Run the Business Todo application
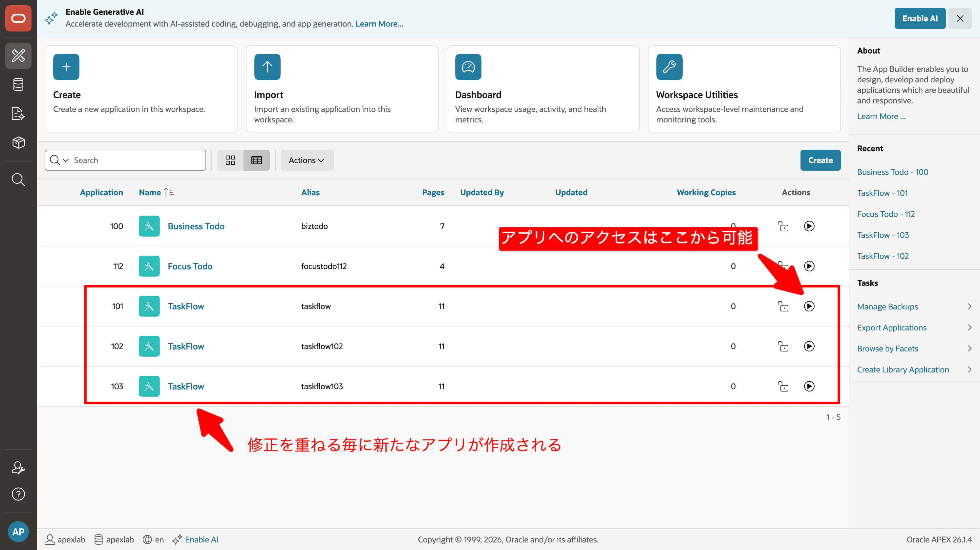The width and height of the screenshot is (980, 550). [809, 226]
